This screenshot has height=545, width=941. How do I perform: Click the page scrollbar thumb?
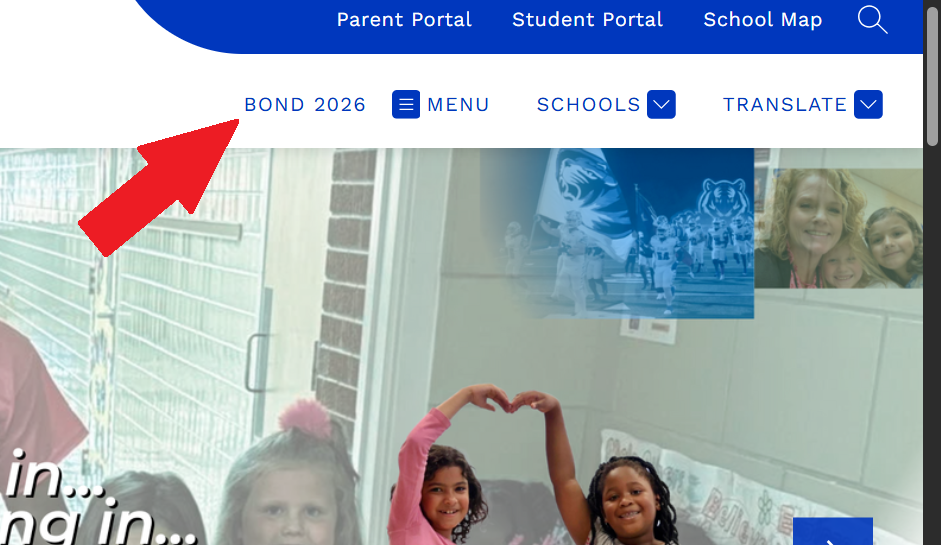(x=932, y=75)
